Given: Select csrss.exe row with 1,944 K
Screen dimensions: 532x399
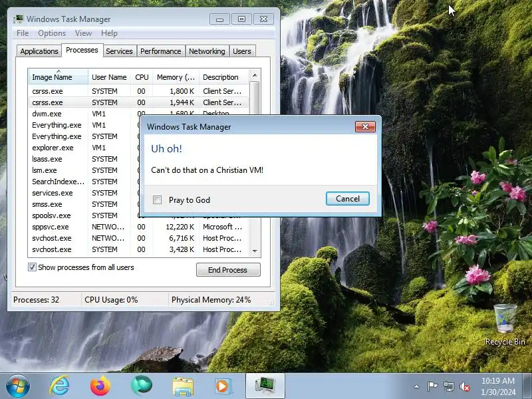Looking at the screenshot, I should click(138, 102).
